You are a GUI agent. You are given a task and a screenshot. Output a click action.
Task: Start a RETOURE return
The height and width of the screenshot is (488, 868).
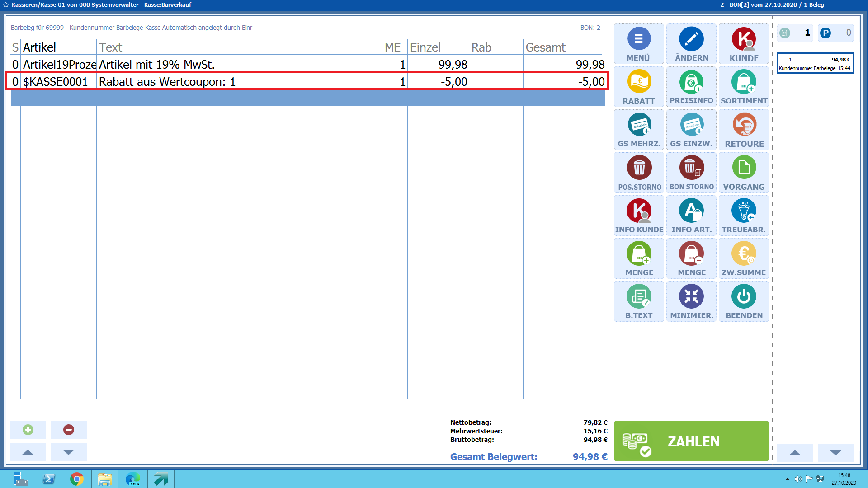pos(744,130)
